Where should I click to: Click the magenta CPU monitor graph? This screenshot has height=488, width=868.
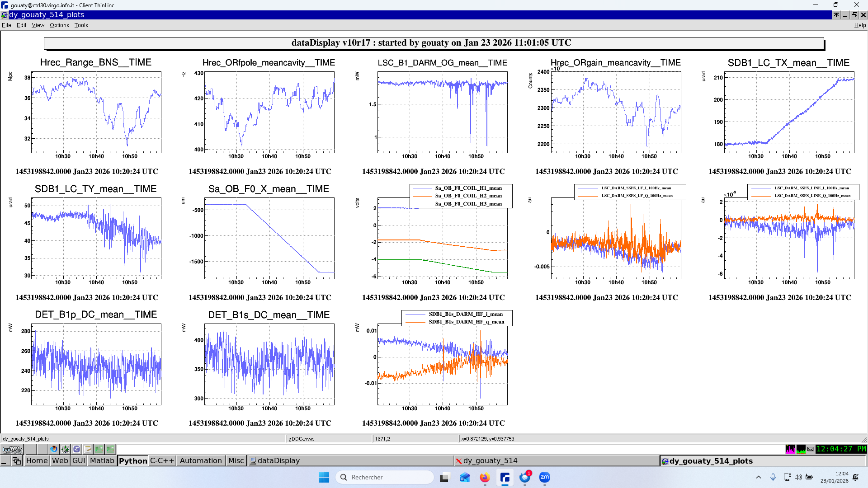[790, 449]
